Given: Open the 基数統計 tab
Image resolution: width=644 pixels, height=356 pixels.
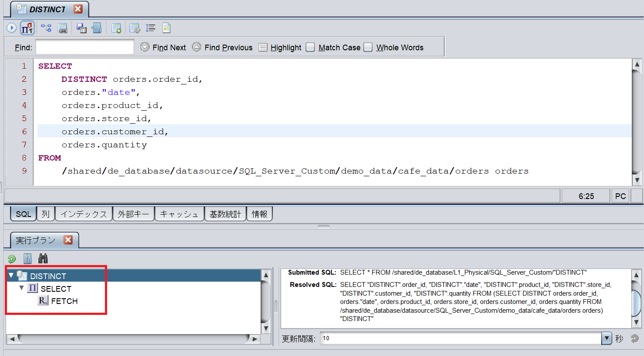Looking at the screenshot, I should 225,214.
